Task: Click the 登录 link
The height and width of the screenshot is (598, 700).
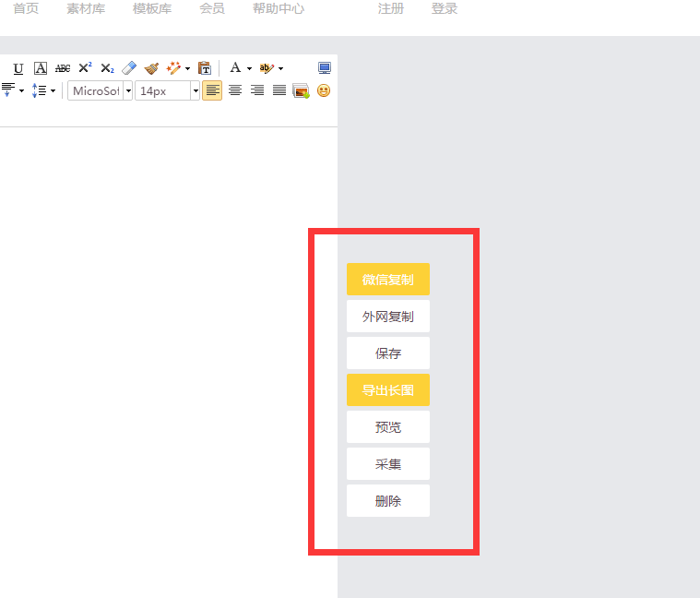Action: coord(445,8)
